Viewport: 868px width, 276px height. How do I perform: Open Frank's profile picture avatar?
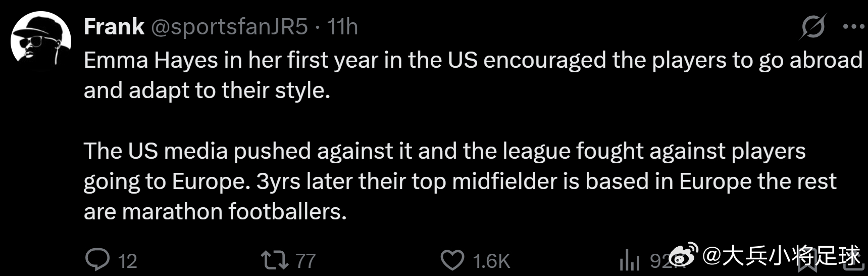pyautogui.click(x=41, y=41)
